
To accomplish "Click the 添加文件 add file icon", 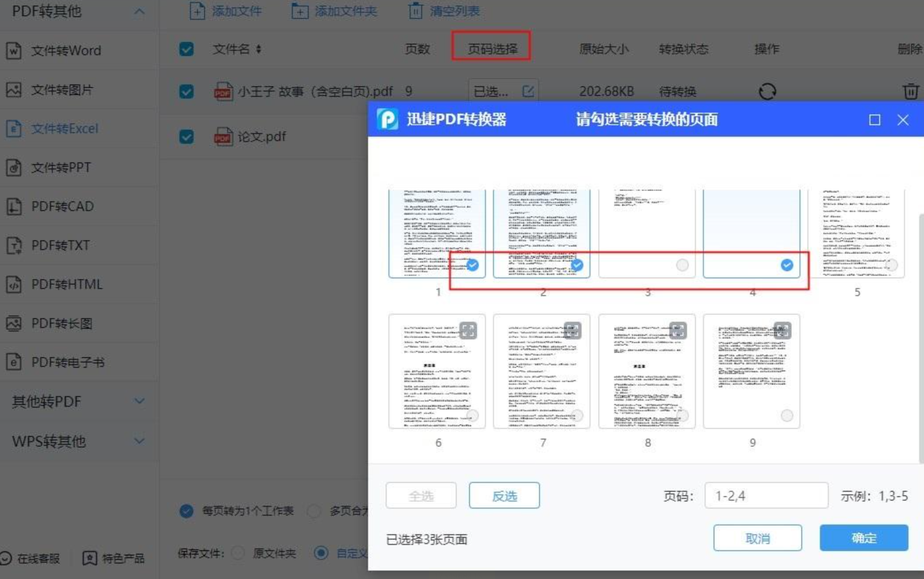I will click(197, 11).
